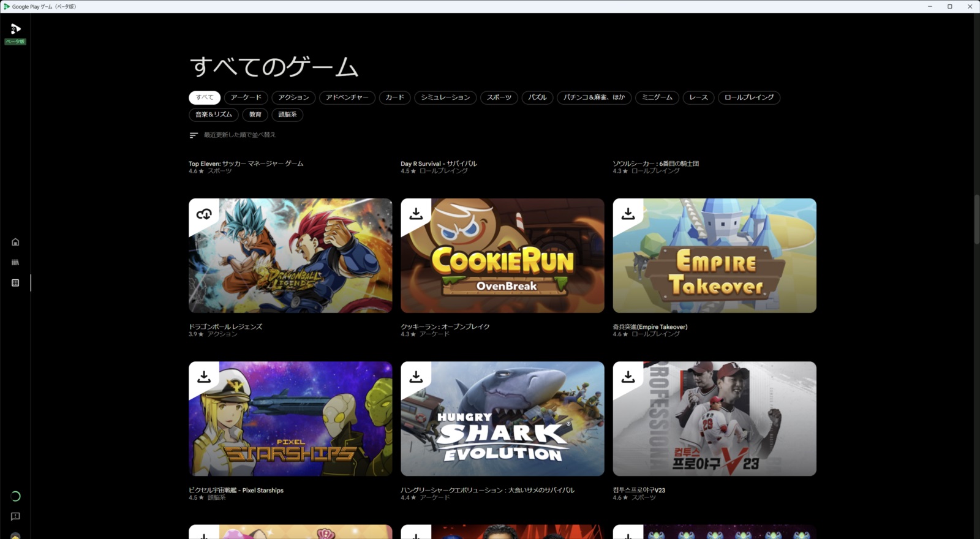Open ハングリーシャークエボリューション title link
Viewport: 980px width, 539px height.
(x=488, y=490)
